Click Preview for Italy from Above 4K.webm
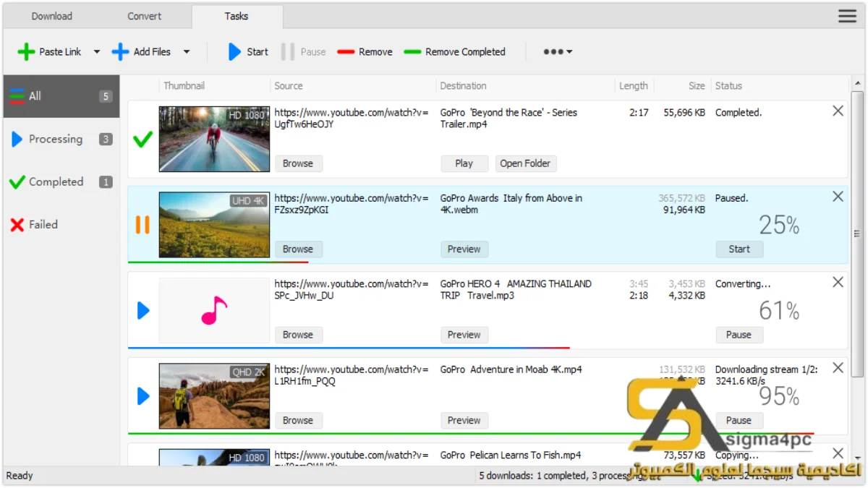 tap(464, 249)
